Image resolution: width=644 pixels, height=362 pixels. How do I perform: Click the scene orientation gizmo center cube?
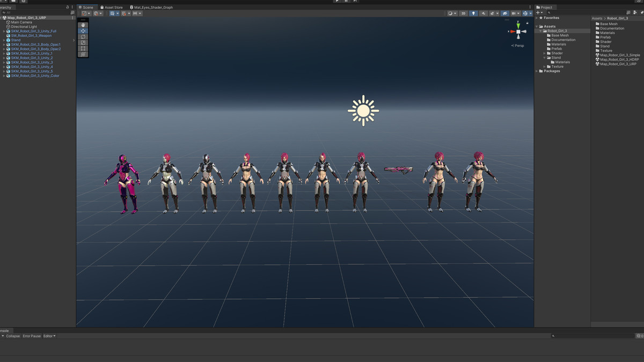tap(518, 32)
